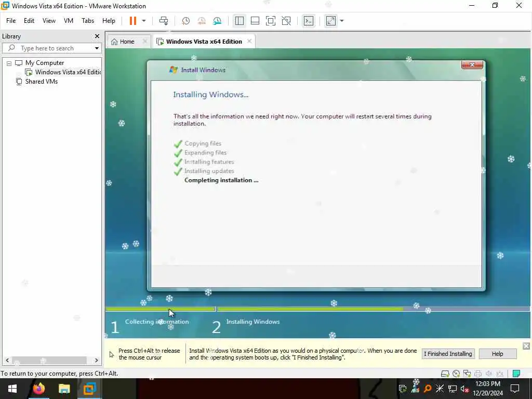Click the network adapter status icon

(467, 374)
